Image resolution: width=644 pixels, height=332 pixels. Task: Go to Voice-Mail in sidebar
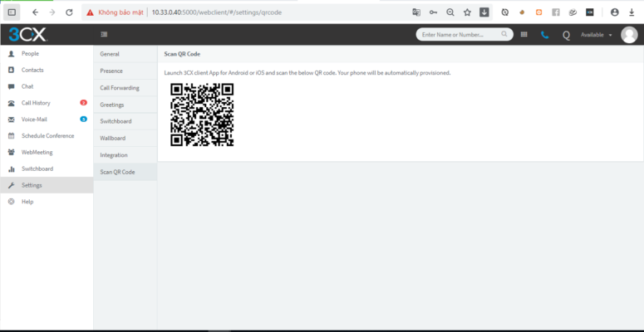click(34, 120)
